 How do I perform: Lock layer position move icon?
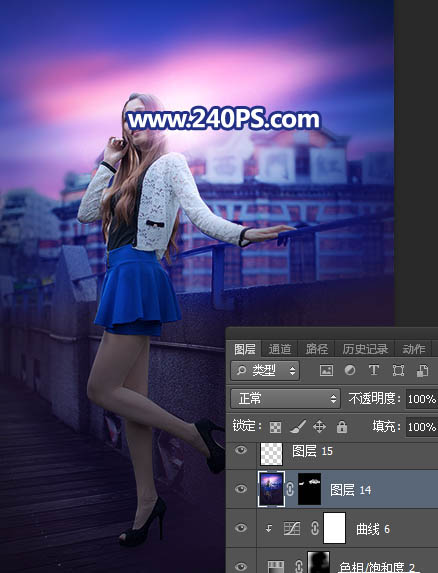point(319,427)
